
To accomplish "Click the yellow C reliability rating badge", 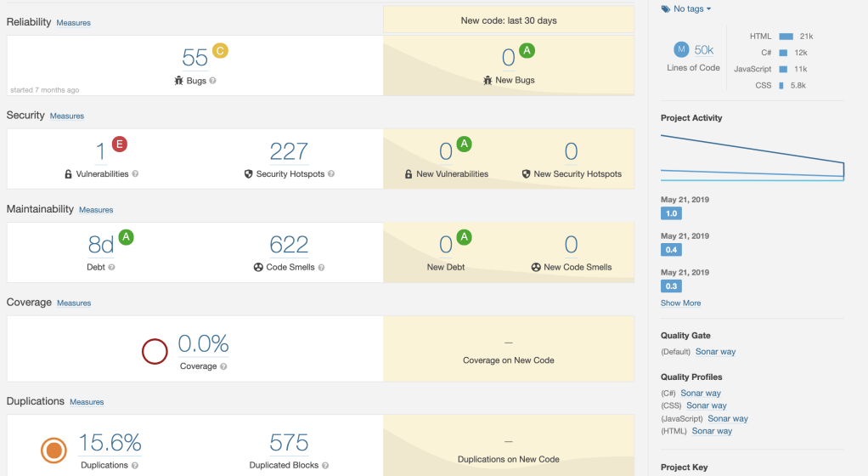I will pos(220,51).
